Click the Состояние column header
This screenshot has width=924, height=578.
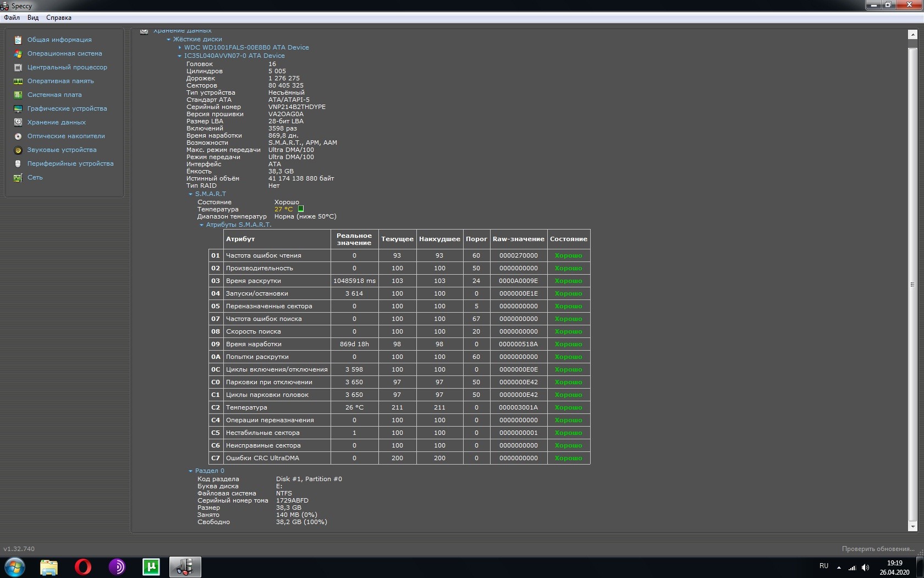[569, 239]
